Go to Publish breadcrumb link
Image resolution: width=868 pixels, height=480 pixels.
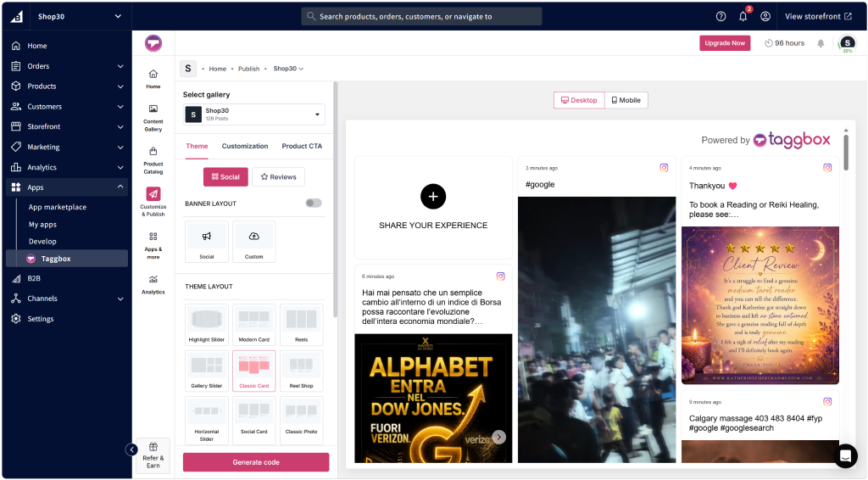coord(248,69)
